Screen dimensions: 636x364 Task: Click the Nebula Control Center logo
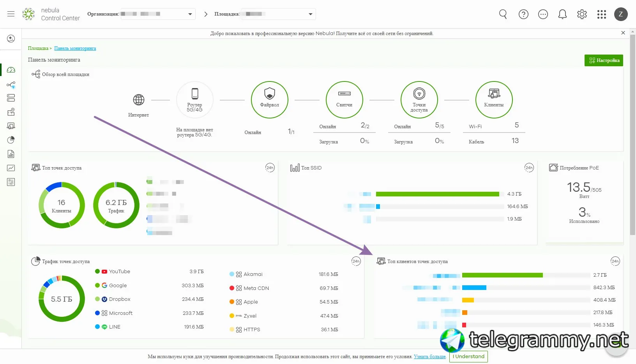tap(51, 14)
